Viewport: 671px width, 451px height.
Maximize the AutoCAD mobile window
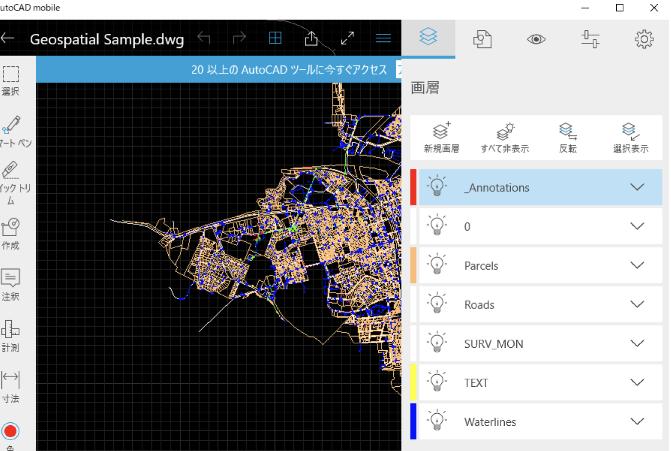pyautogui.click(x=619, y=8)
